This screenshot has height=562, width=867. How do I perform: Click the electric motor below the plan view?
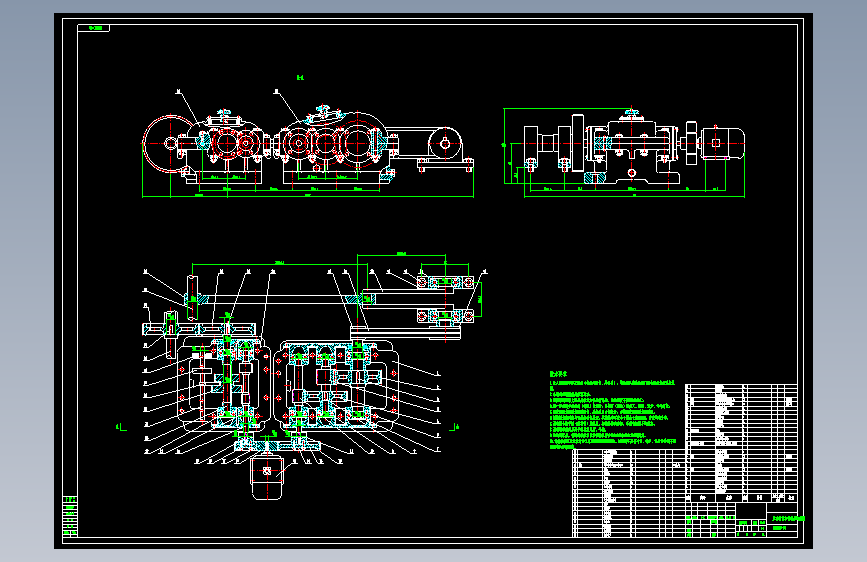tap(267, 477)
